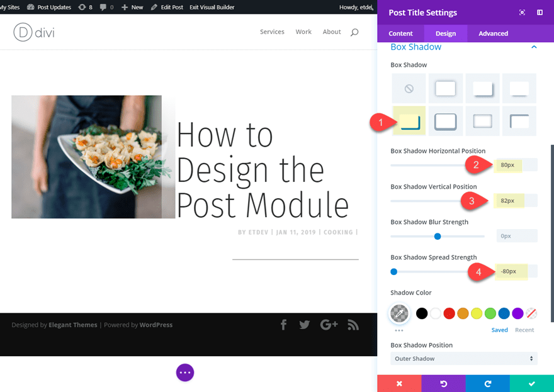The width and height of the screenshot is (554, 392).
Task: Open the Content tab
Action: [x=400, y=33]
